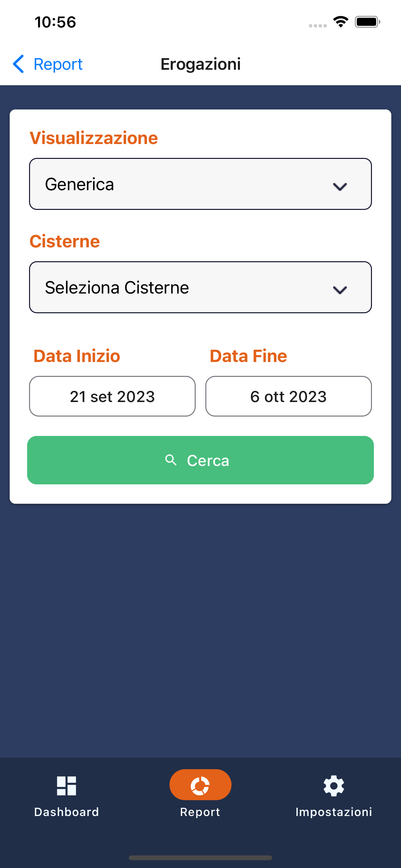Tap the back chevron icon beside Report
Screen dimensions: 401x868
click(x=18, y=64)
